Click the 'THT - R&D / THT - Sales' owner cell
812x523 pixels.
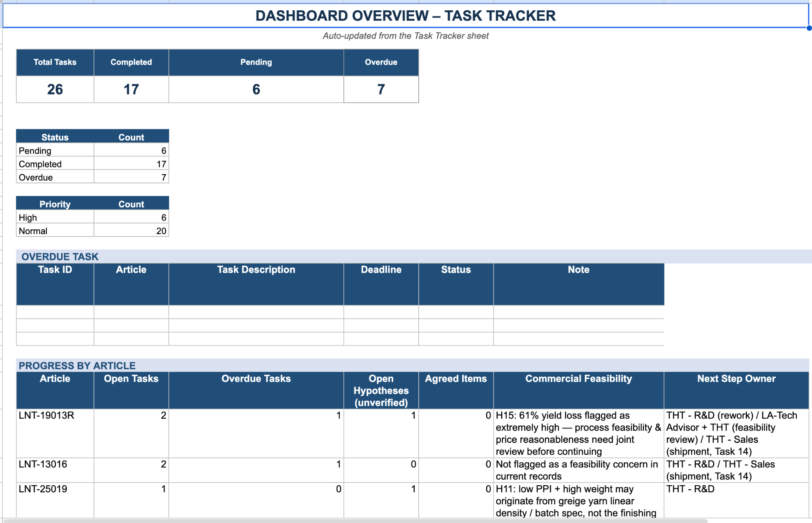tap(737, 470)
